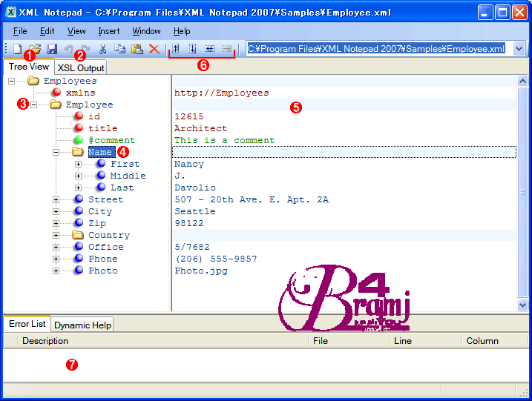Collapse the Employee tree node
The height and width of the screenshot is (401, 532).
click(x=33, y=105)
